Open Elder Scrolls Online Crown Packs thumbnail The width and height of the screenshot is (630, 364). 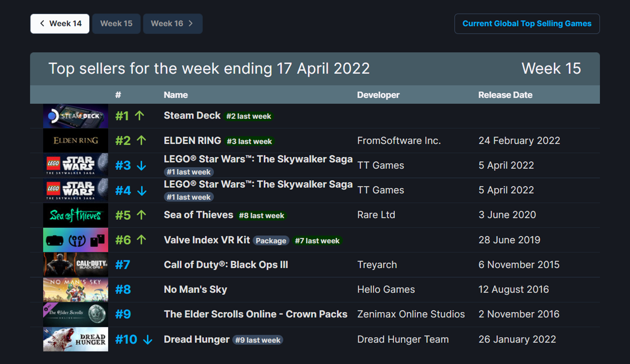point(76,315)
